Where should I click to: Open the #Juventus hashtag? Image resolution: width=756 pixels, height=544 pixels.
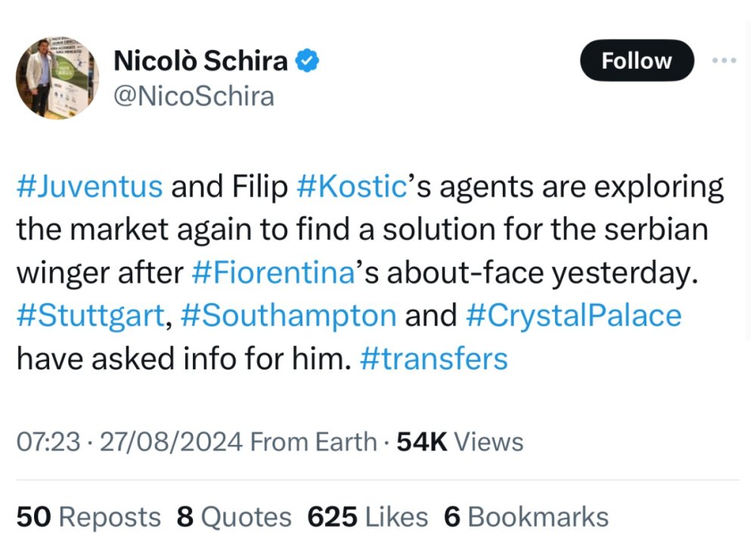tap(89, 187)
